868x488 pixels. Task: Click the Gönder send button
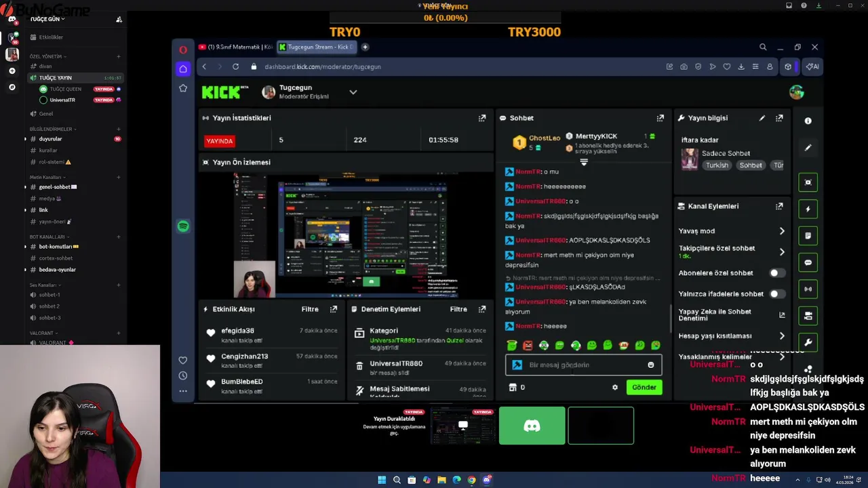click(x=644, y=388)
